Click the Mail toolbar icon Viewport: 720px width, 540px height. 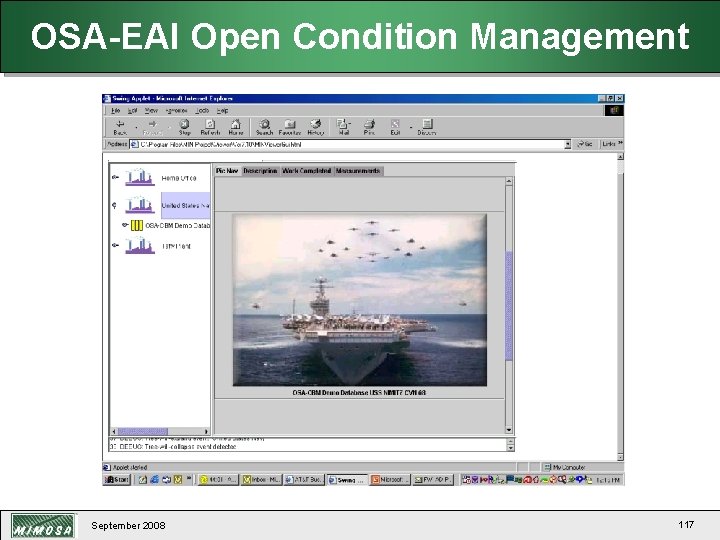(x=342, y=124)
